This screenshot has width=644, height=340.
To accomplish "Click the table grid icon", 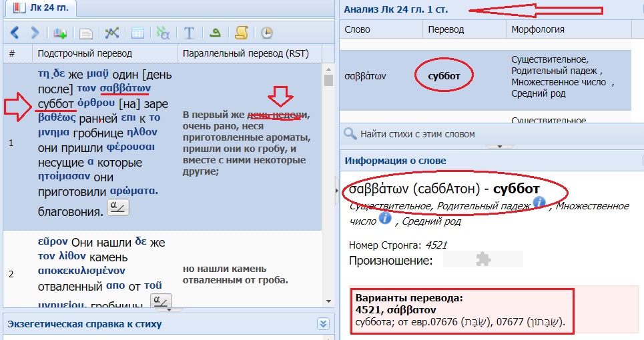I will (x=137, y=32).
